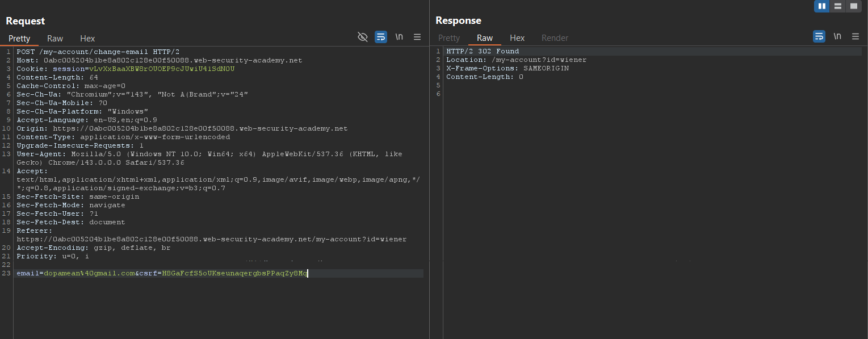
Task: Click the Priority: u=0, i header
Action: tap(53, 256)
